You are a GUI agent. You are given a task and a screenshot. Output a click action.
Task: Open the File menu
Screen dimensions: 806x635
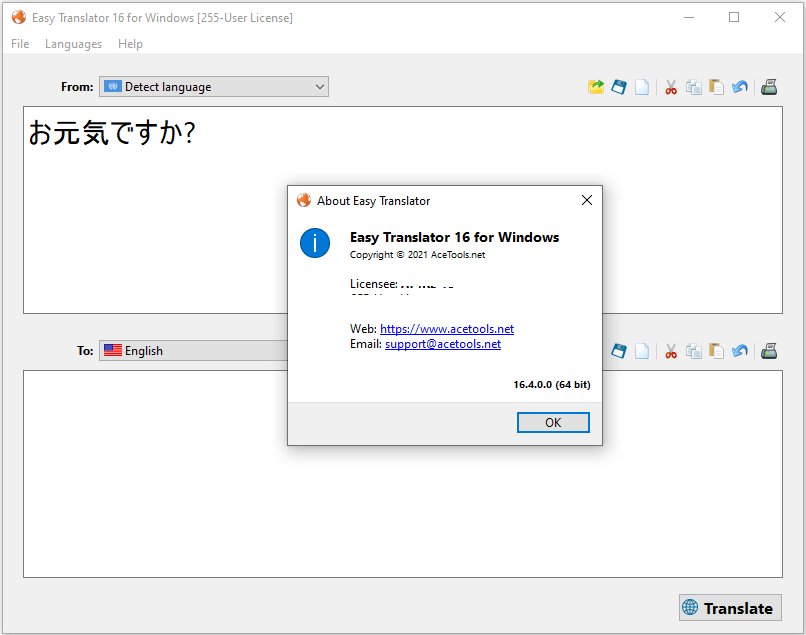click(20, 44)
